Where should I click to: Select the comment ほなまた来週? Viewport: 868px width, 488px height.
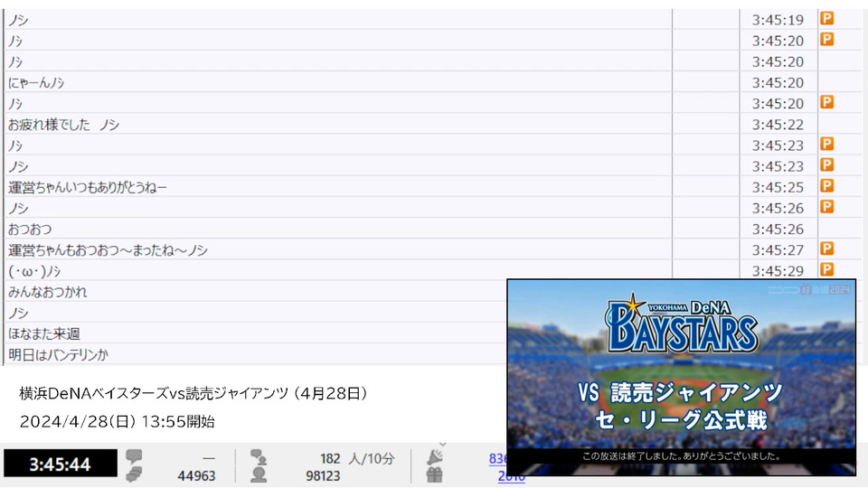point(44,333)
